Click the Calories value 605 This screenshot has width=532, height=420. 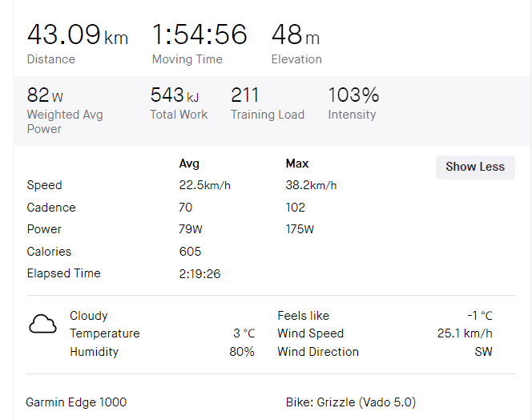pos(191,252)
